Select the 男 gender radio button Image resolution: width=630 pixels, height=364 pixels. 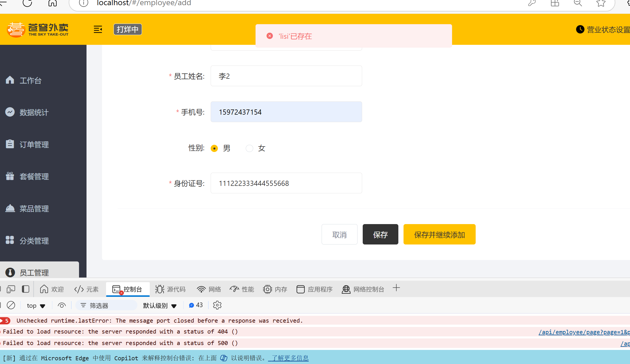click(x=214, y=148)
